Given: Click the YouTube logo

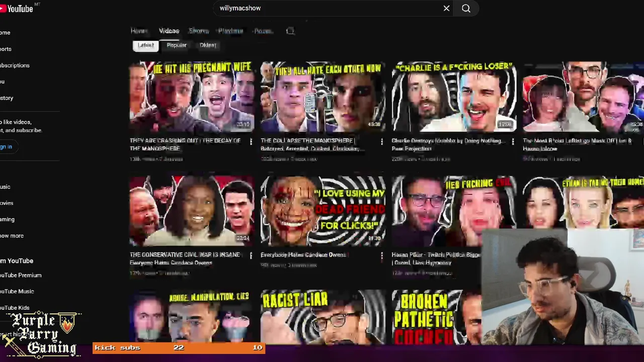Looking at the screenshot, I should pos(17,9).
